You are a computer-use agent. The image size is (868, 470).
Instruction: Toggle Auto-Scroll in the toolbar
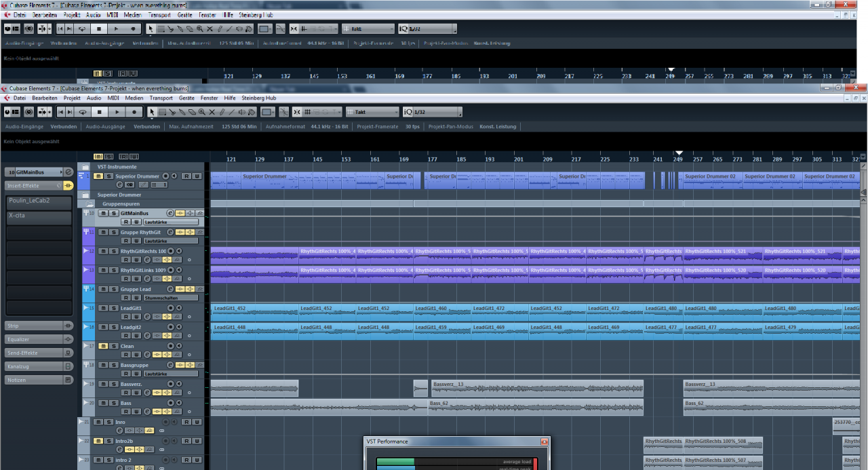point(42,112)
